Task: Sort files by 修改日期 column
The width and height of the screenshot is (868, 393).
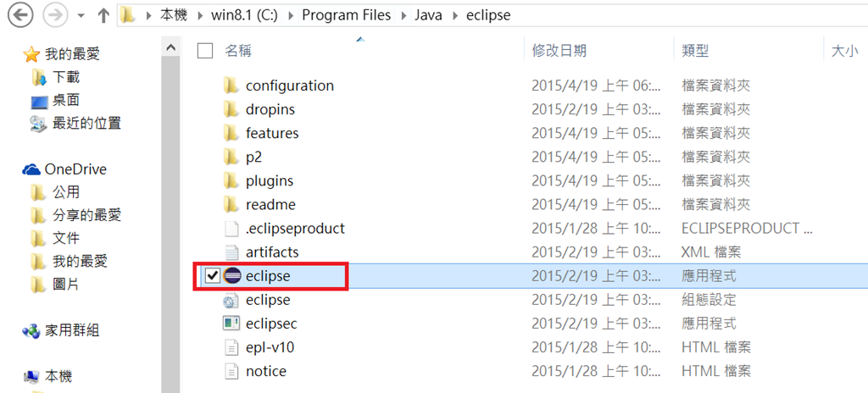Action: 559,51
